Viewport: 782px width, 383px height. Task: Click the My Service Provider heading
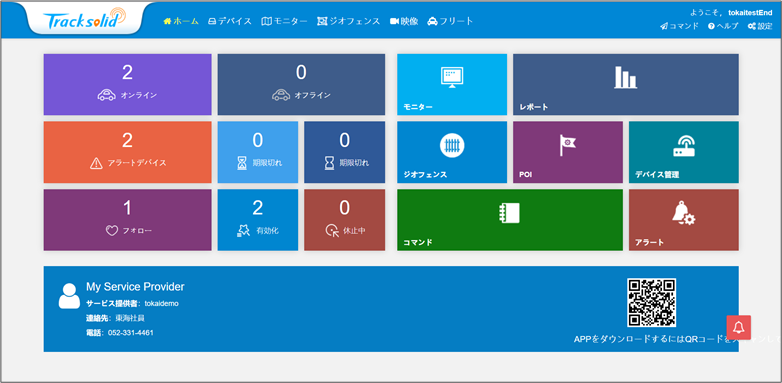point(135,287)
